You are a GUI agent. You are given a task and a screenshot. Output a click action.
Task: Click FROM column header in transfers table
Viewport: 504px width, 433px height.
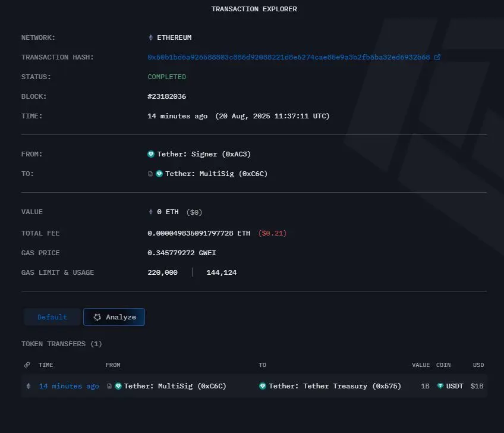(x=113, y=365)
